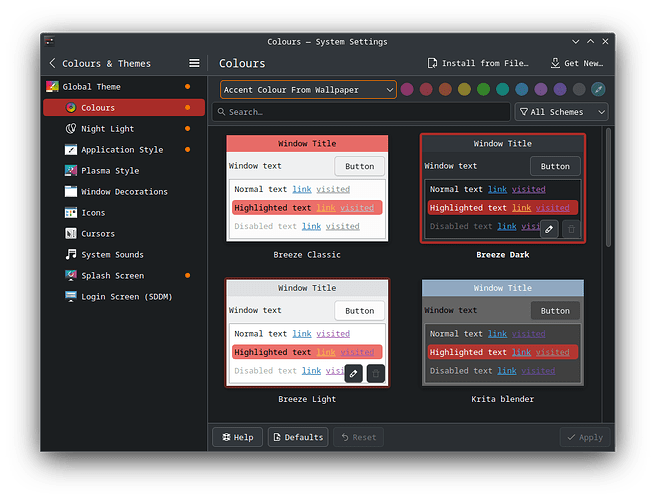The height and width of the screenshot is (500, 656).
Task: Edit the Breeze Light colour scheme
Action: (354, 373)
